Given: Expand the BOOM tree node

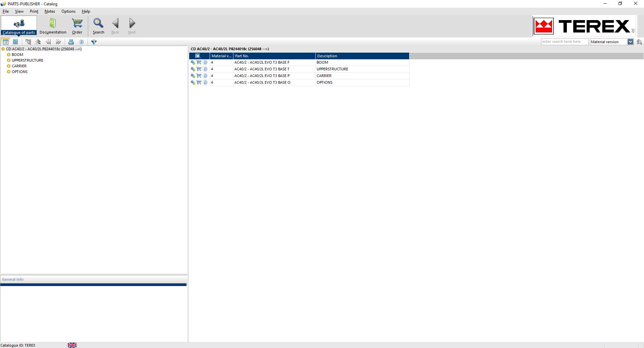Looking at the screenshot, I should pyautogui.click(x=9, y=55).
